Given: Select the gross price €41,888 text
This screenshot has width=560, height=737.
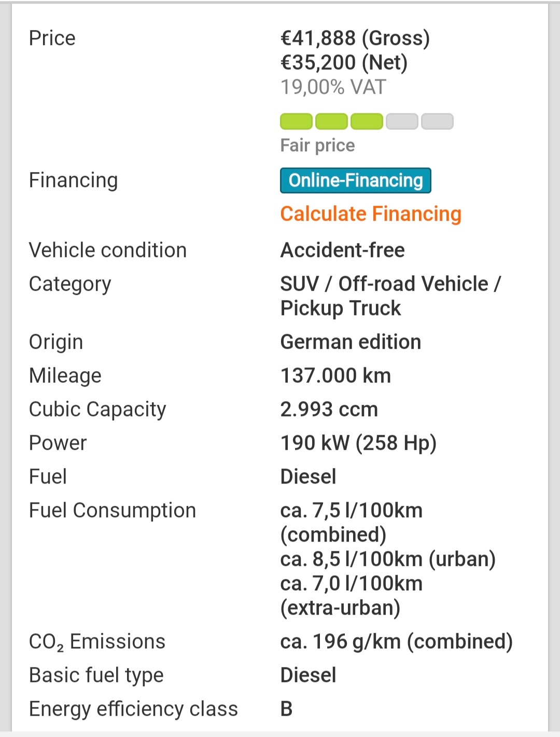Looking at the screenshot, I should pos(355,38).
